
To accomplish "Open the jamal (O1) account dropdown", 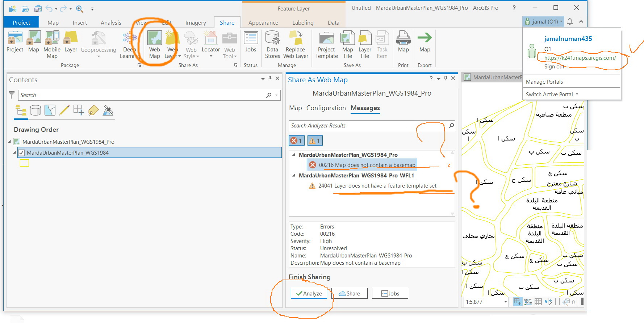I will pos(543,22).
